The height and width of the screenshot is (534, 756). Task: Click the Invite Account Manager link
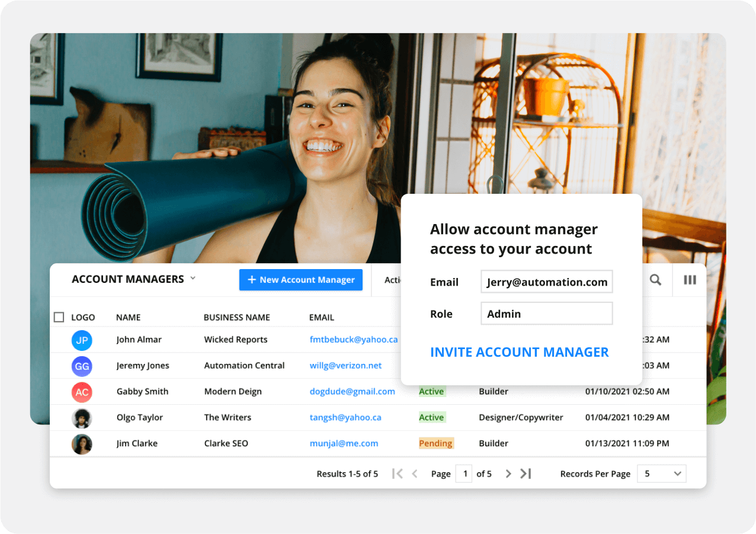(520, 352)
